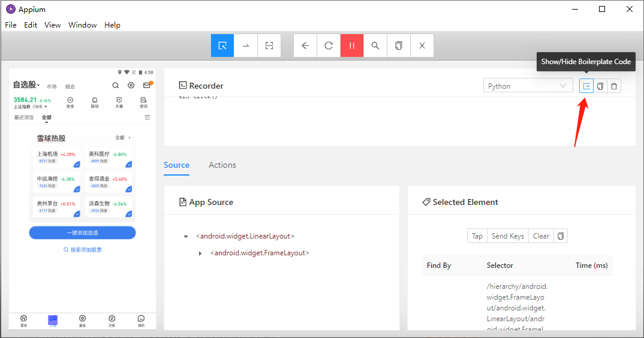Toggle the checkmark on 沃森生物 card
Viewport: 644px width, 338px height.
pyautogui.click(x=128, y=214)
